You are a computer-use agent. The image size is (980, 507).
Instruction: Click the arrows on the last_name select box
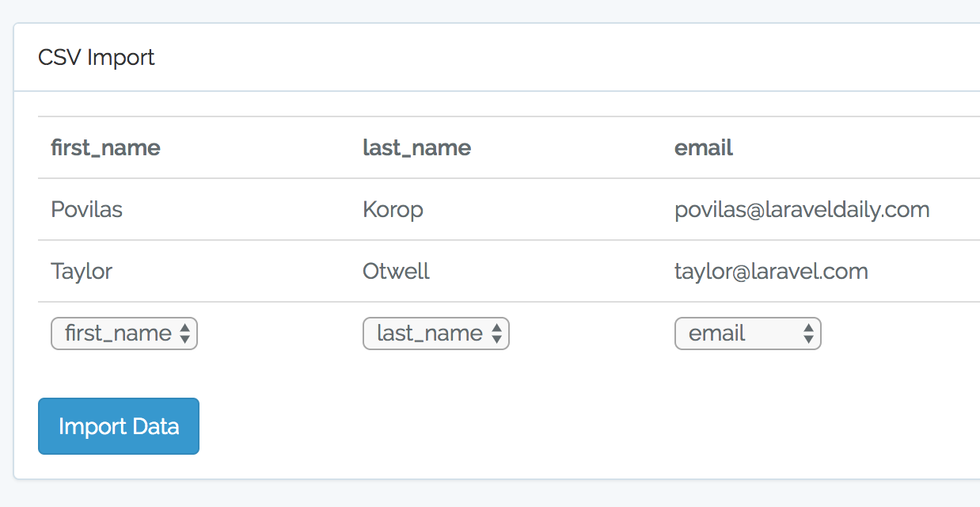click(496, 334)
